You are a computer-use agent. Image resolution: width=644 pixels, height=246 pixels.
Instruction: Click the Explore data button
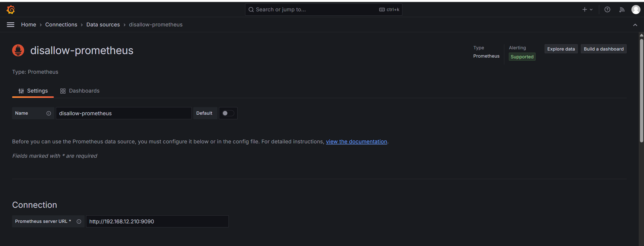click(561, 49)
